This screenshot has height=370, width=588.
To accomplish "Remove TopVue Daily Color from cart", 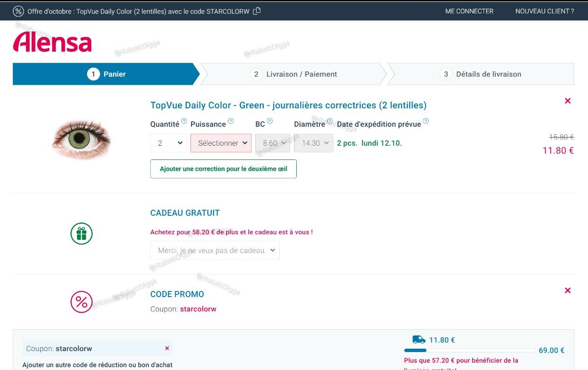I will tap(568, 101).
